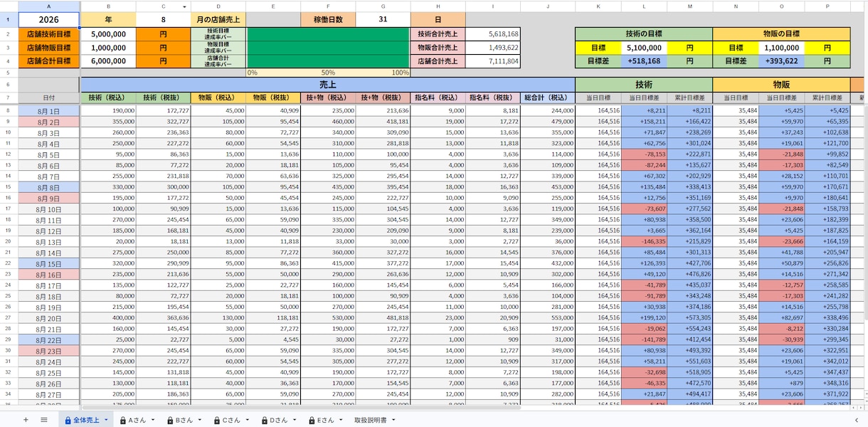Switch to the Aさん sheet tab

point(137,420)
